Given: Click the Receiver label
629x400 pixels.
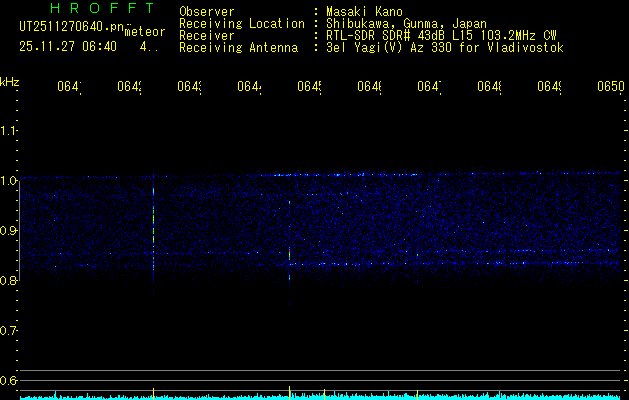Looking at the screenshot, I should click(x=207, y=36).
